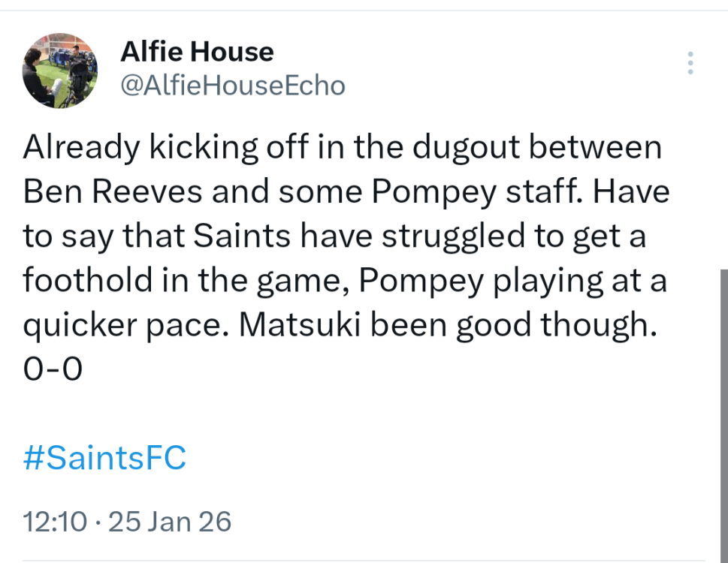Open the tweet's three-dot more options menu

tap(690, 63)
